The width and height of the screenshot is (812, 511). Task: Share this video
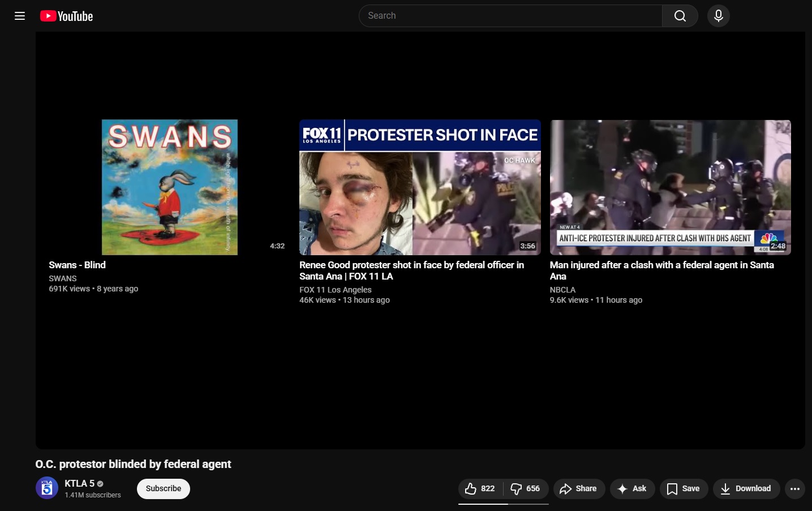point(579,488)
